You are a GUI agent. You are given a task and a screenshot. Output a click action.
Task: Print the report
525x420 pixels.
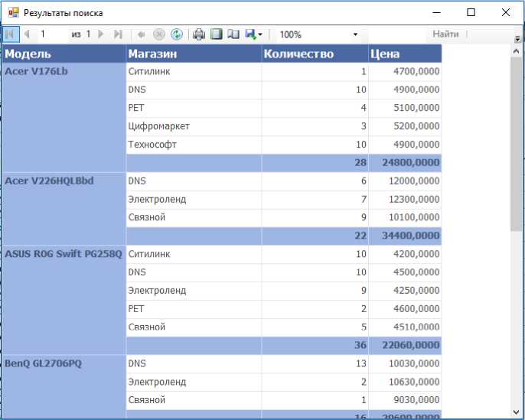(x=199, y=34)
